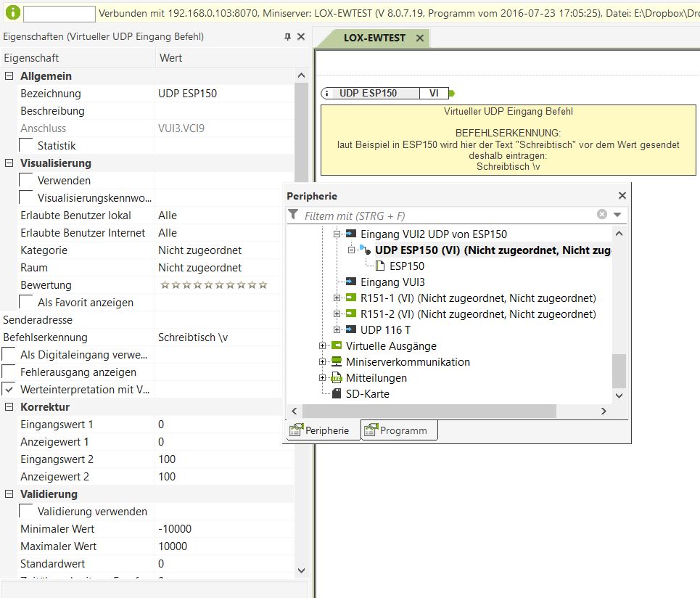Click the Mitteilungen tree icon
The height and width of the screenshot is (598, 700).
[337, 378]
